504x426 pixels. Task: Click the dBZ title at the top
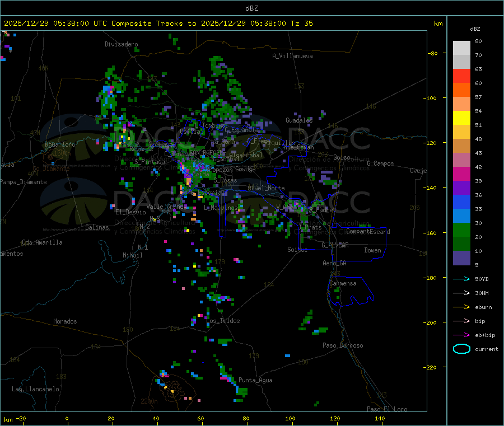[x=252, y=8]
